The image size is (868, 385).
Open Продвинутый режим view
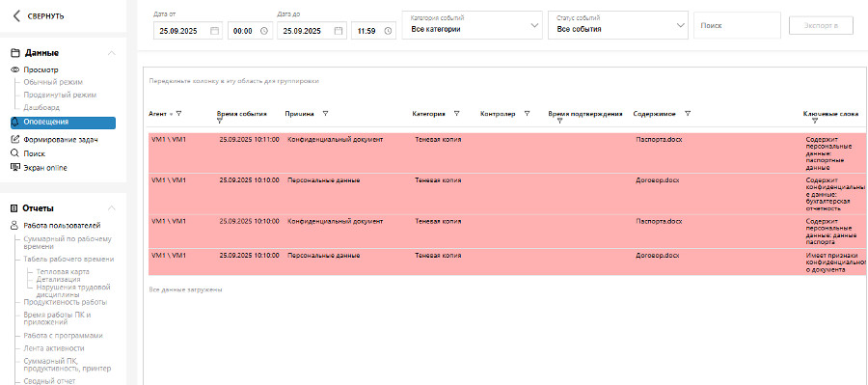tap(60, 95)
